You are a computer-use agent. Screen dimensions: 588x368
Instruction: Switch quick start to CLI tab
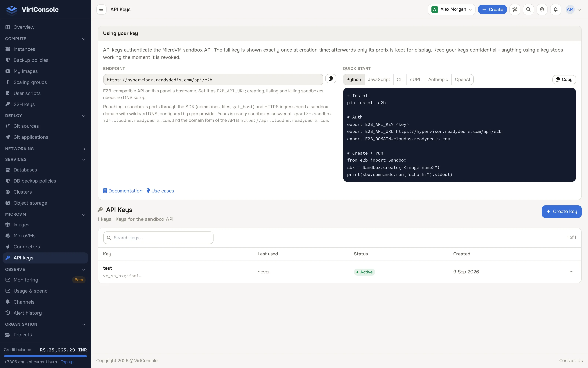click(400, 80)
